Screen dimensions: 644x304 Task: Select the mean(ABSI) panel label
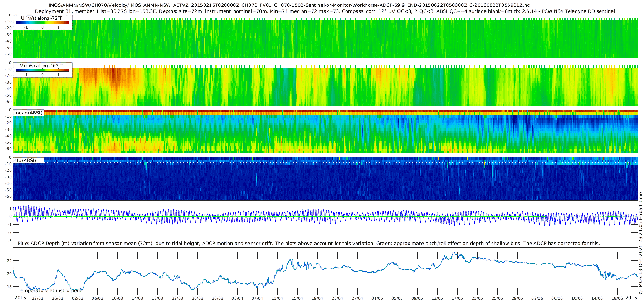tap(28, 113)
